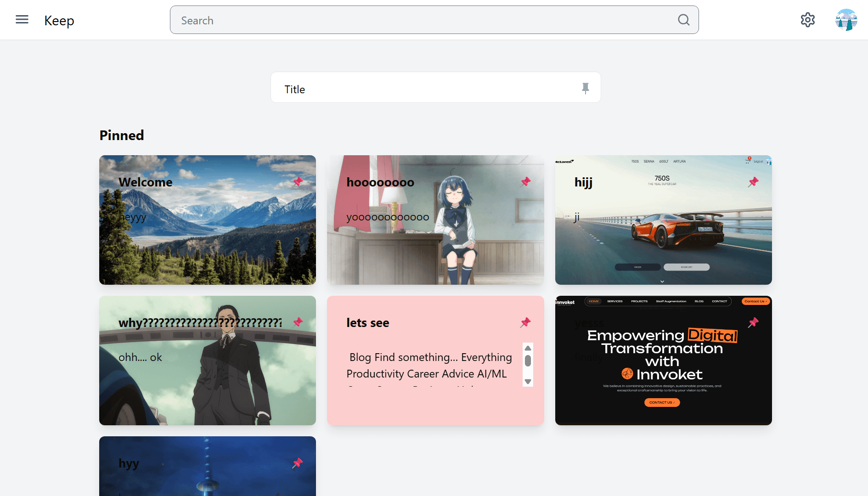Open the user profile avatar
868x496 pixels.
pos(846,20)
